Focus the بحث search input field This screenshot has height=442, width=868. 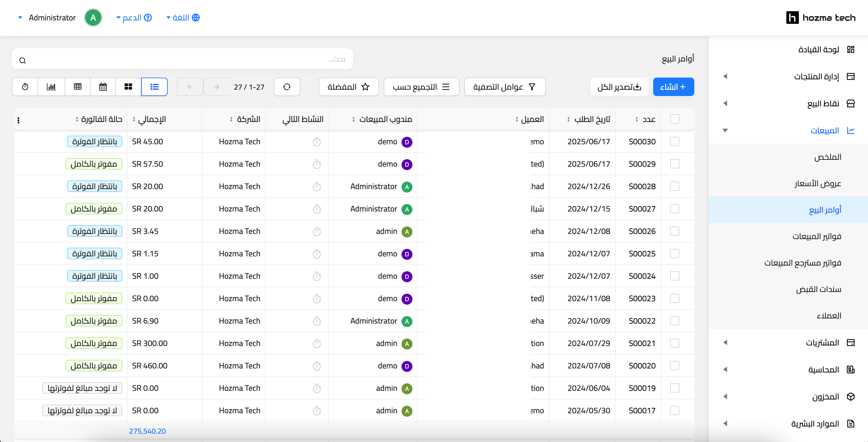[x=182, y=59]
